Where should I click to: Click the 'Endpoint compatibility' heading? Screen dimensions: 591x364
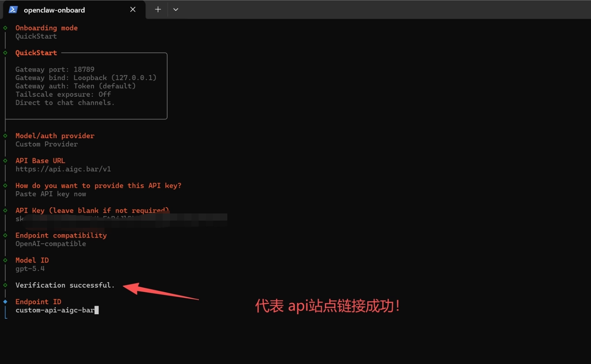(61, 235)
